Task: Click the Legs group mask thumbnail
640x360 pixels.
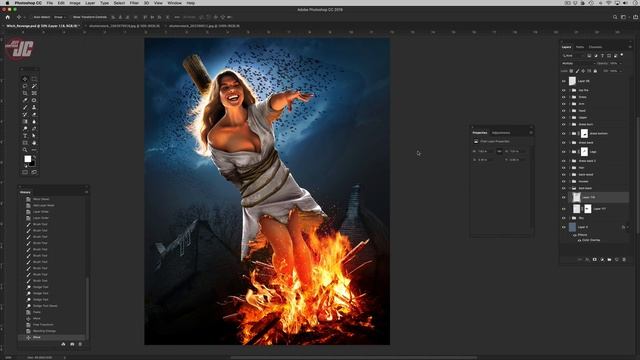Action: click(584, 152)
